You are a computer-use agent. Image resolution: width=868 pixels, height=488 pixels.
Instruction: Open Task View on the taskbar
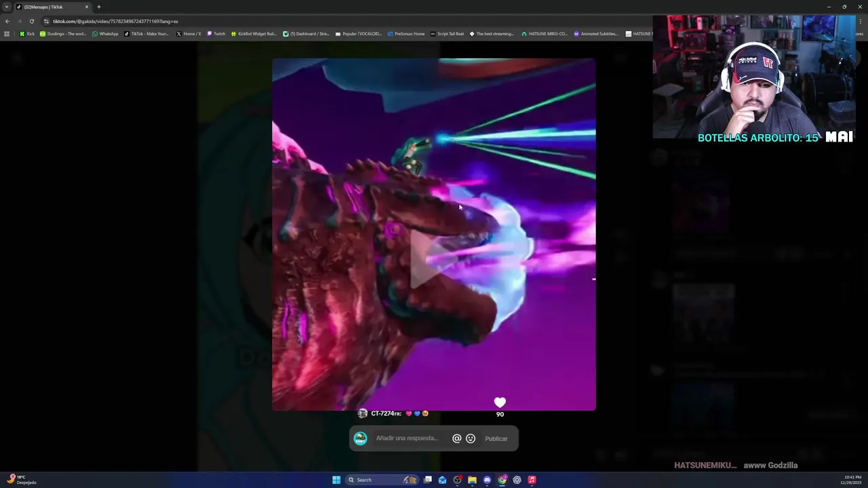[428, 480]
